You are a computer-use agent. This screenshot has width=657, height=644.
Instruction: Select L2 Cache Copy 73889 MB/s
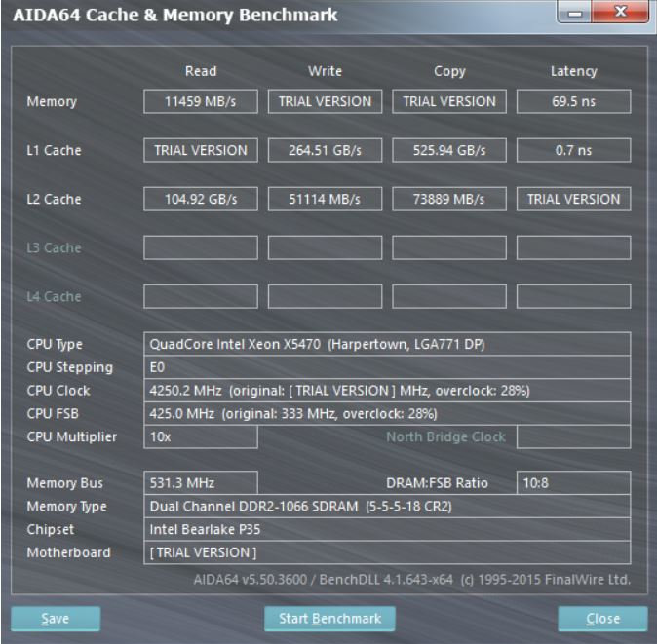click(449, 199)
